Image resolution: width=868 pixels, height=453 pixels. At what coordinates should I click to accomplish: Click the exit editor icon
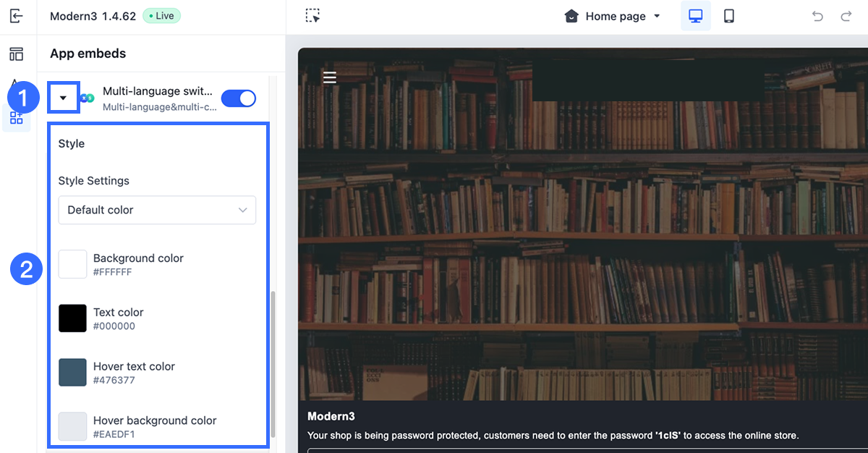click(x=16, y=16)
